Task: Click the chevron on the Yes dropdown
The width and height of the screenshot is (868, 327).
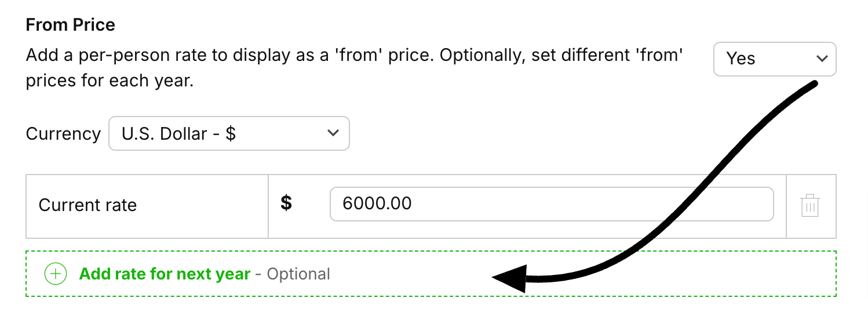Action: 821,59
